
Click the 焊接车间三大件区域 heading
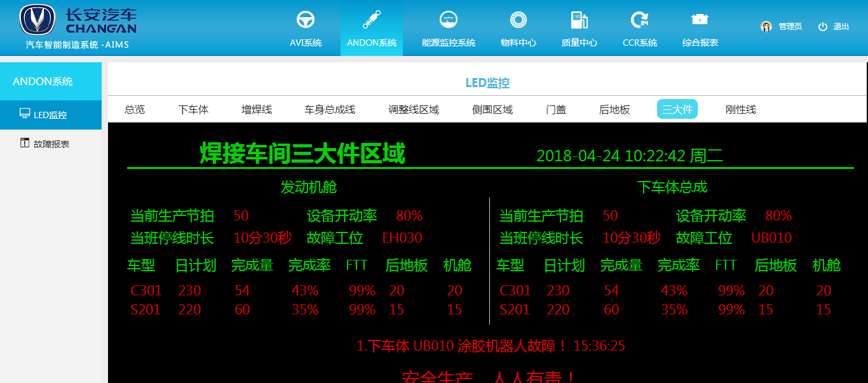(x=302, y=154)
